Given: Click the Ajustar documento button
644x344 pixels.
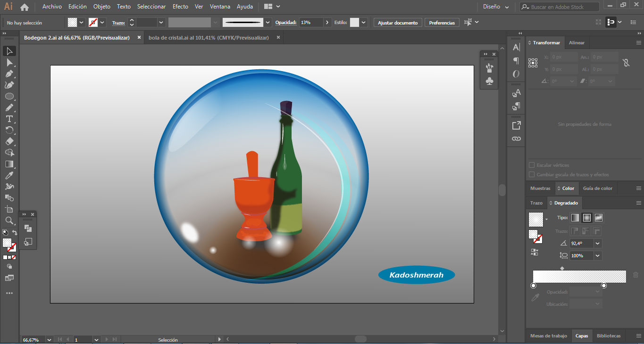Looking at the screenshot, I should point(398,23).
